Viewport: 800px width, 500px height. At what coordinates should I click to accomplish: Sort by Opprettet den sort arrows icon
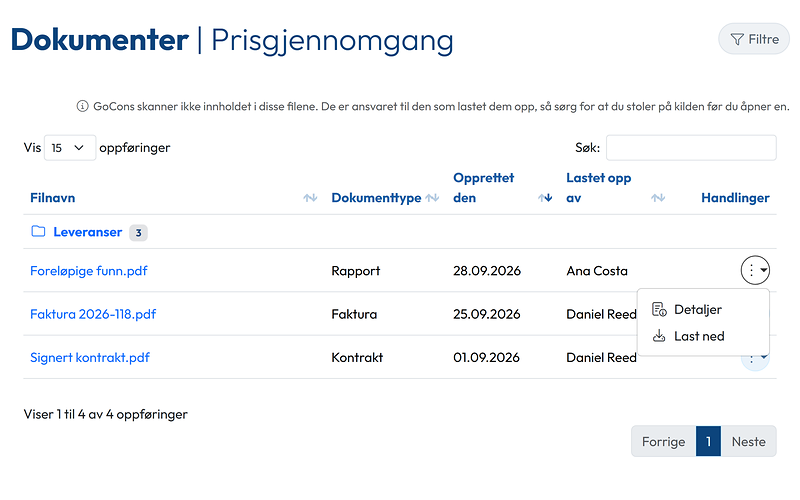[545, 197]
